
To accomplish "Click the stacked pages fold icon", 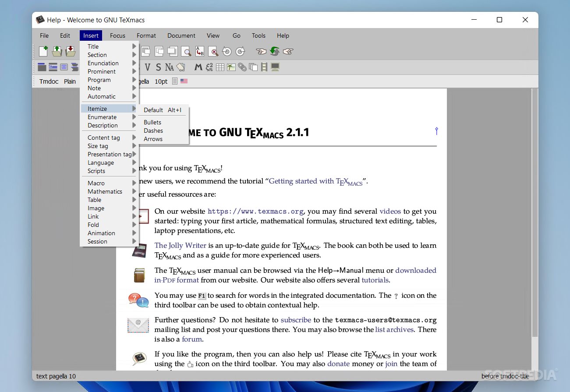I will click(x=253, y=67).
